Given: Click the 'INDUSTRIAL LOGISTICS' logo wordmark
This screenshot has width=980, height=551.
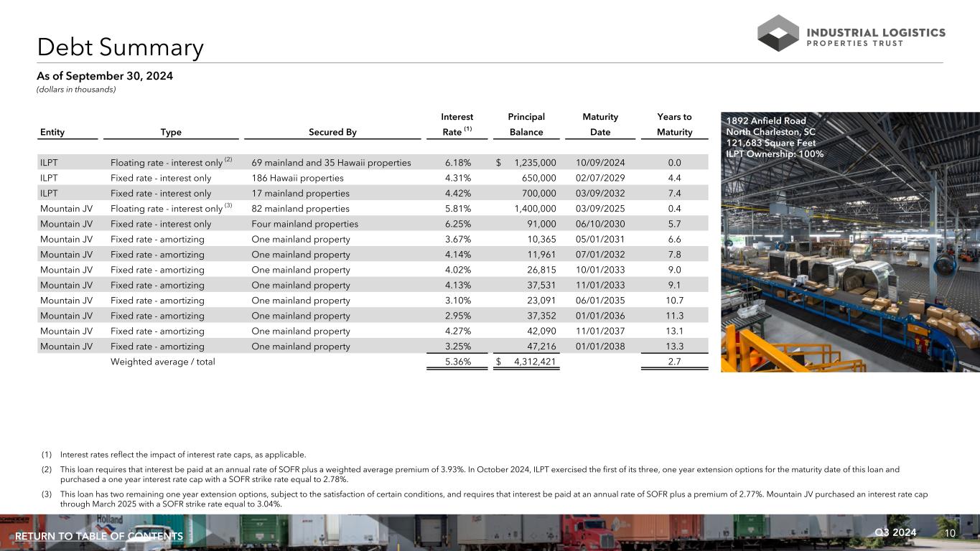Looking at the screenshot, I should [x=877, y=32].
